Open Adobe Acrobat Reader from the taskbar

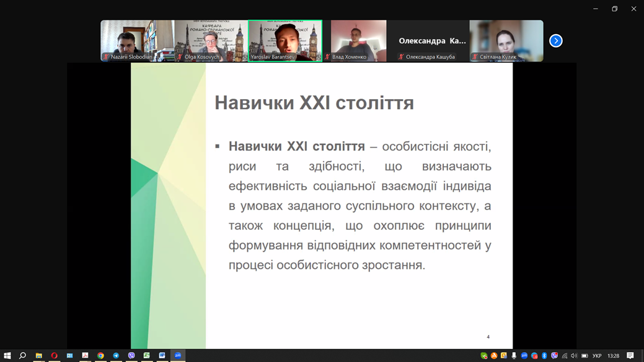point(86,356)
